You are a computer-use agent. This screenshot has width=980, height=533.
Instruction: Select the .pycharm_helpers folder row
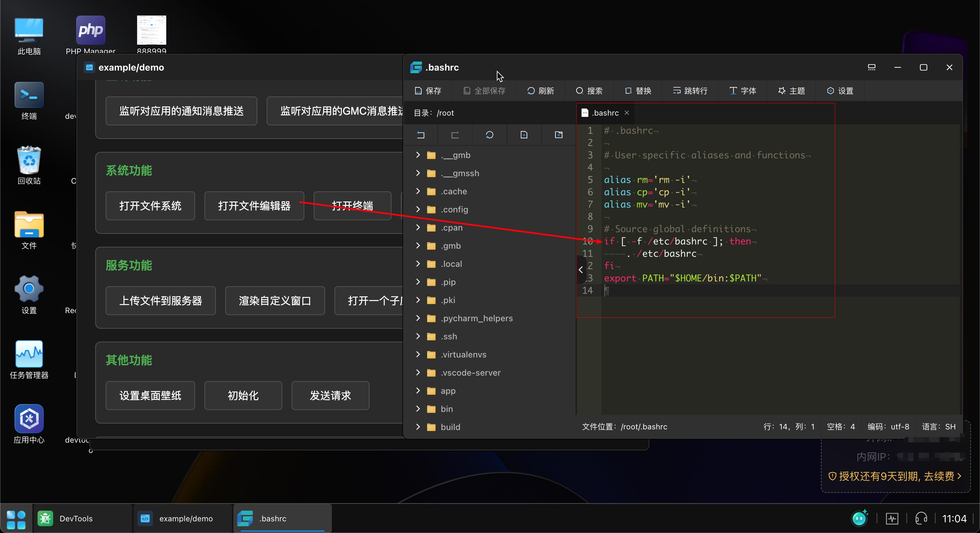pyautogui.click(x=489, y=318)
